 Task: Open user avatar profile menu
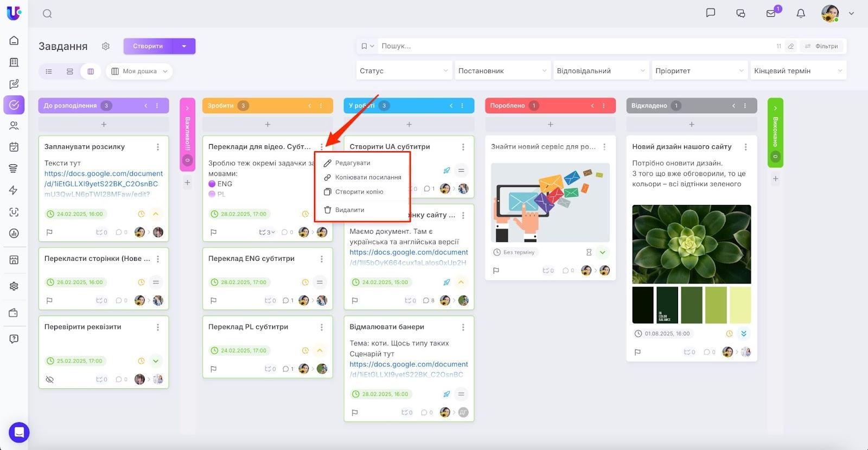831,14
